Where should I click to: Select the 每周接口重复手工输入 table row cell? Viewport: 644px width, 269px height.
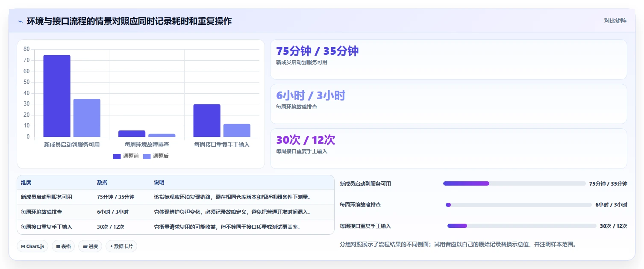point(47,227)
